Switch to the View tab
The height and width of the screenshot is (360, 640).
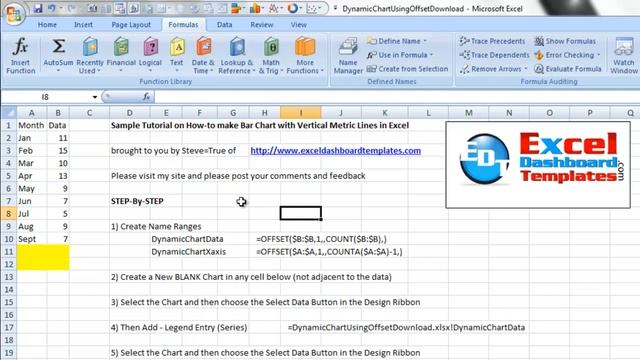point(299,25)
